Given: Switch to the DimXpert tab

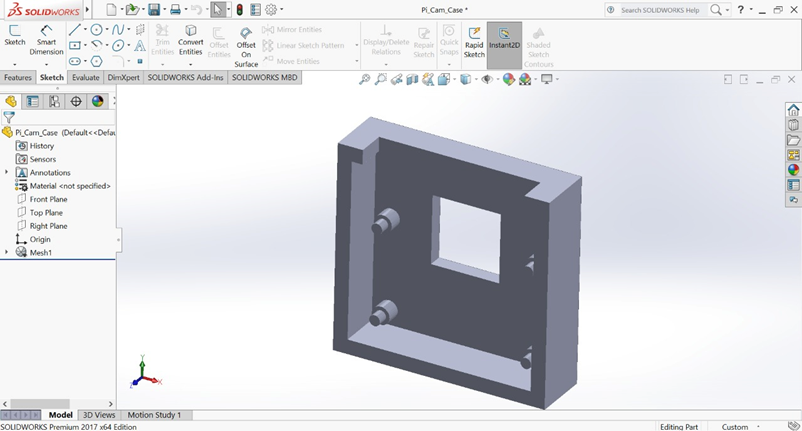Looking at the screenshot, I should (123, 78).
